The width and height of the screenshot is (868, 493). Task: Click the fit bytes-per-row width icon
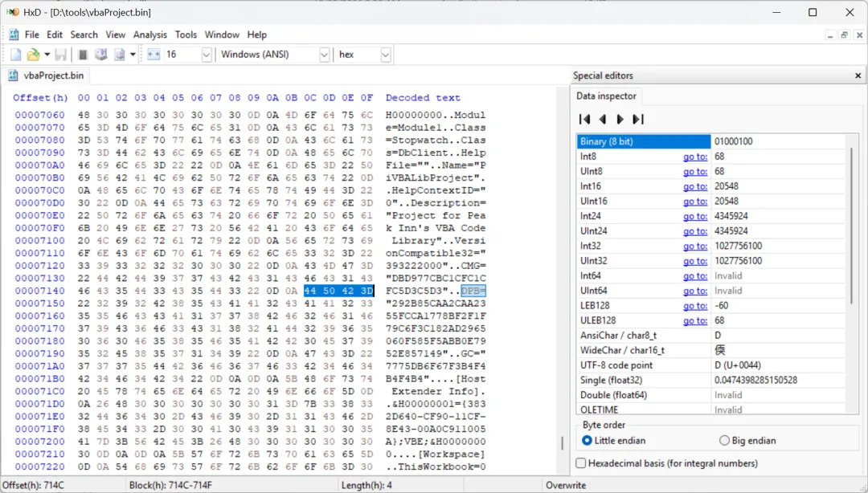[154, 55]
